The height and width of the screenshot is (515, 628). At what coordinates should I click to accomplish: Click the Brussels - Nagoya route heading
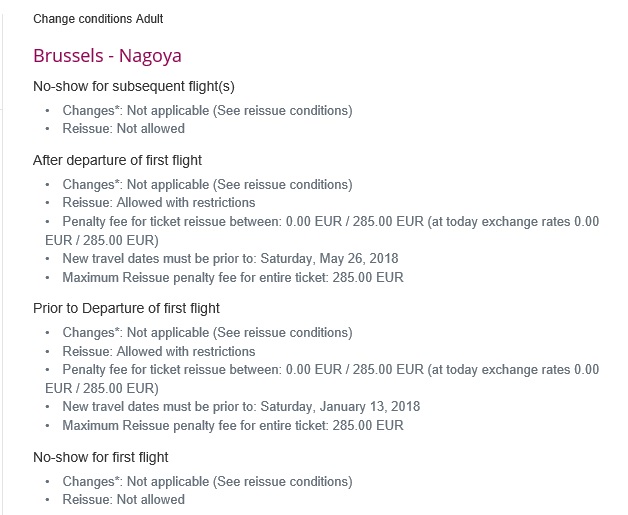click(107, 56)
